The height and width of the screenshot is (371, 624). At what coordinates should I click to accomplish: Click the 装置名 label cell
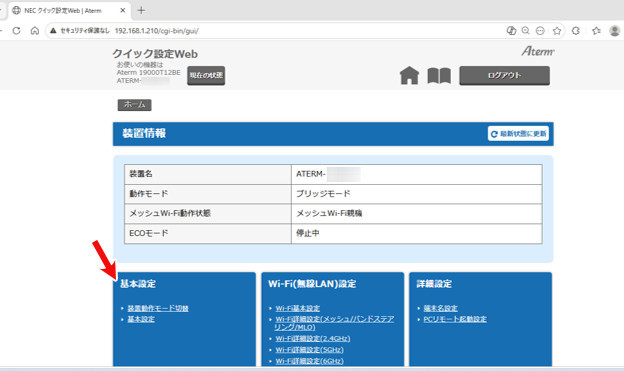click(208, 174)
